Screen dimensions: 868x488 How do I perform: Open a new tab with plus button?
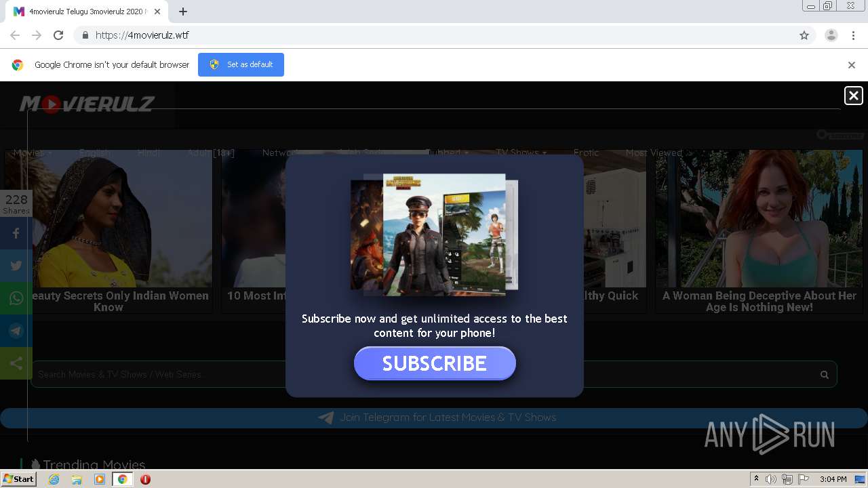point(183,12)
